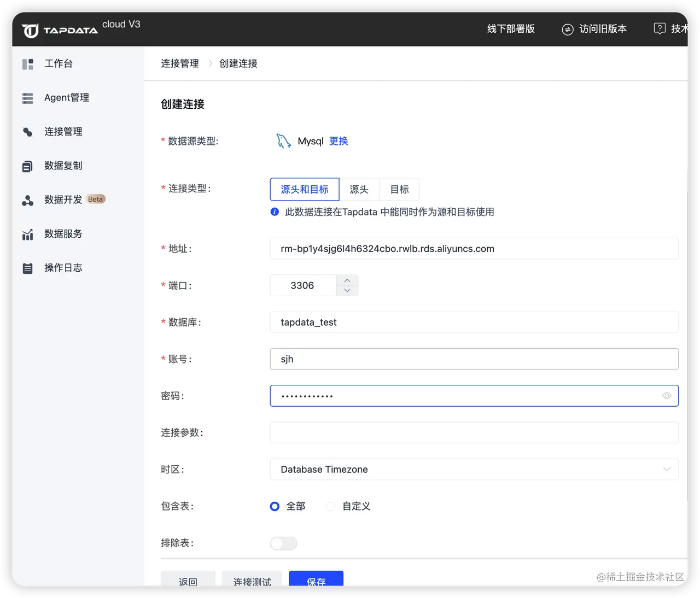Toggle the 排除表 switch
Viewport: 700px width, 598px height.
(283, 543)
